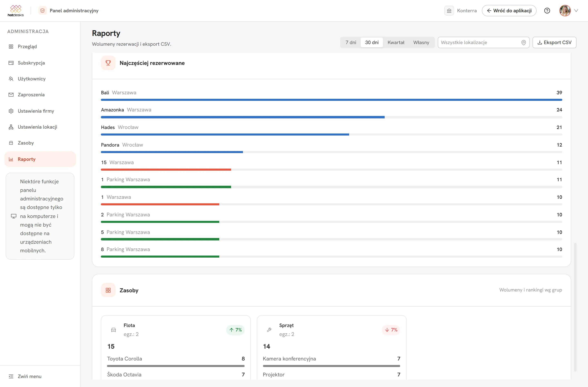Click the hotdesks logo
588x387 pixels.
coord(16,11)
